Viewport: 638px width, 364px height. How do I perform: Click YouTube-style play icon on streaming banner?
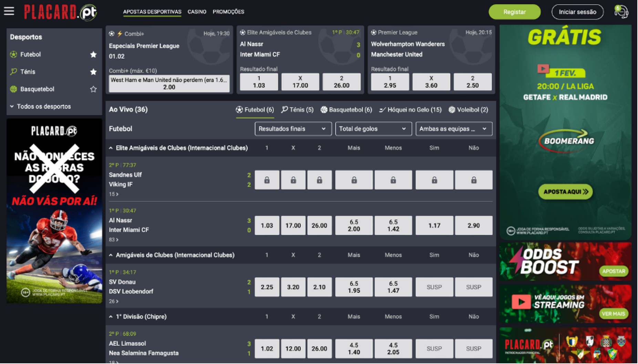point(521,302)
